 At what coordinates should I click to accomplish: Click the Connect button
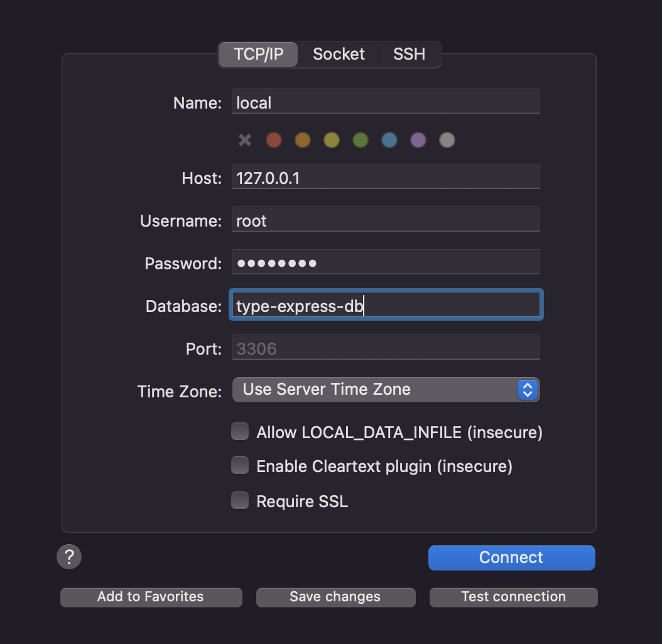pos(511,557)
